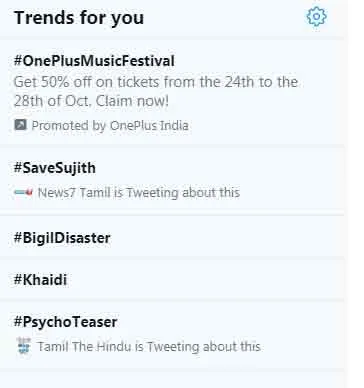
Task: Click blank area right of #SaveSujith
Action: point(219,168)
